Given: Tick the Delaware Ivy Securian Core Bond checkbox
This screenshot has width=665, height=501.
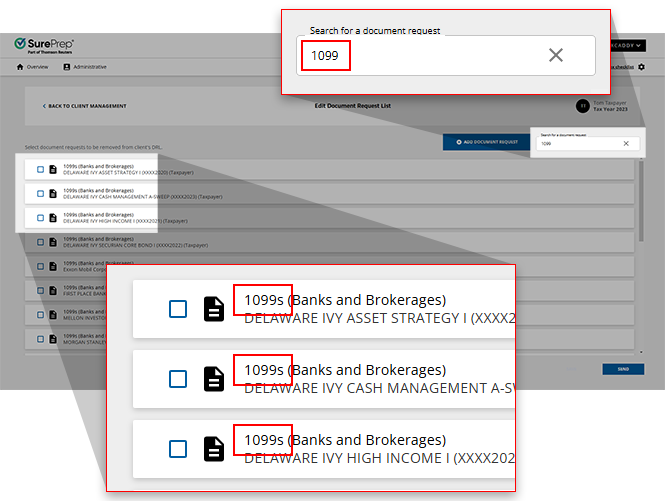Looking at the screenshot, I should (x=40, y=242).
